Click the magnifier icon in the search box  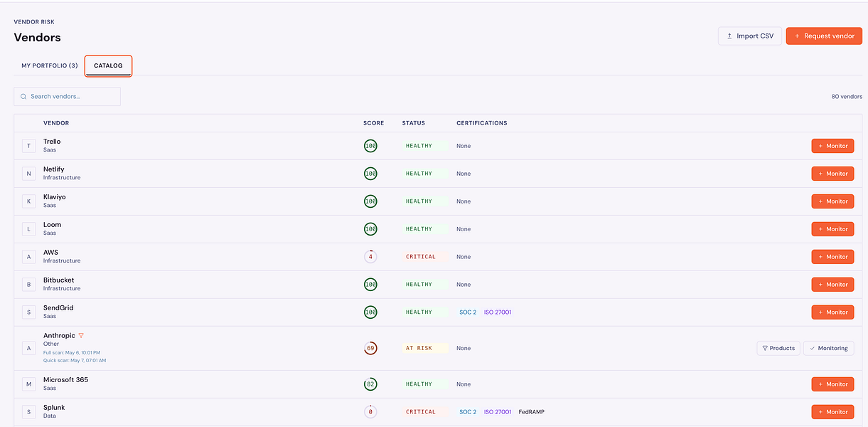point(23,97)
